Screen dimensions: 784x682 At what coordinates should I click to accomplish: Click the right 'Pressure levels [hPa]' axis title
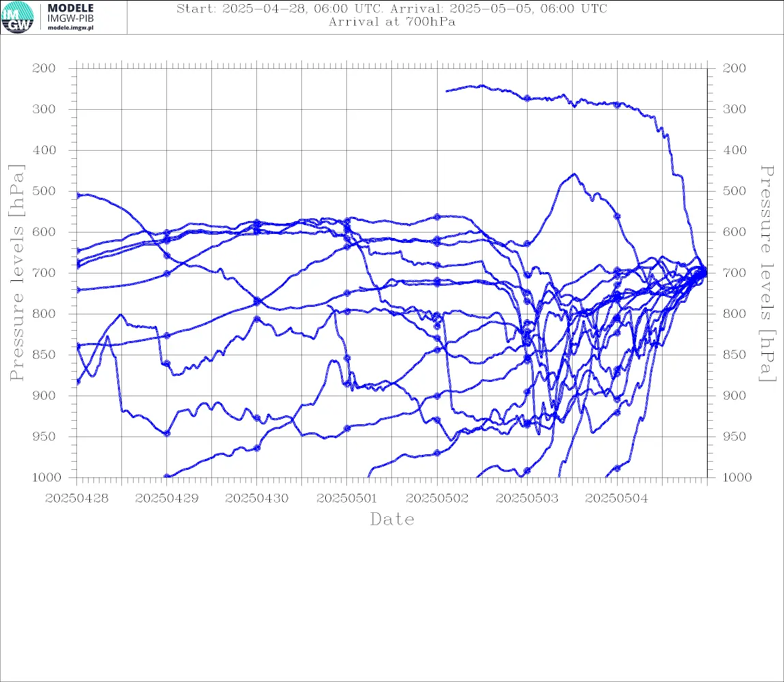[x=768, y=273]
